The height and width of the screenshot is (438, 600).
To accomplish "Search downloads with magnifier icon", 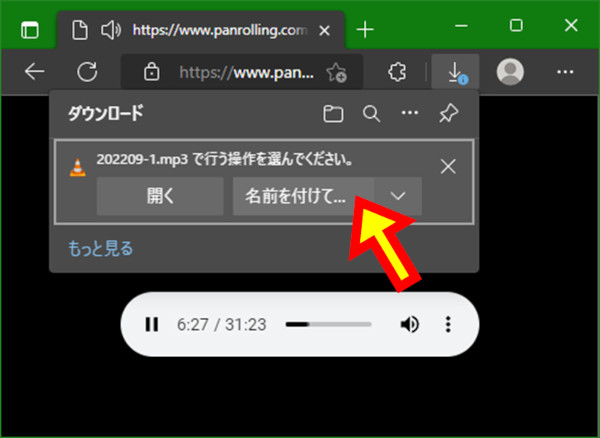I will pyautogui.click(x=371, y=114).
